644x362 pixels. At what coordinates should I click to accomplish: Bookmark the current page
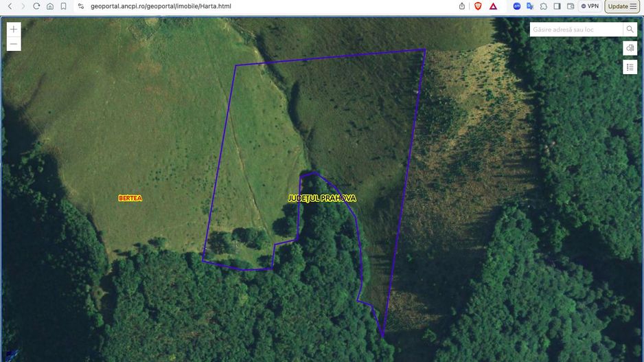63,6
